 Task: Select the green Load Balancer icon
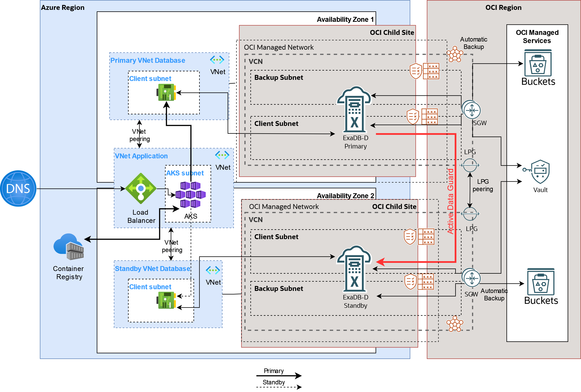(x=141, y=189)
